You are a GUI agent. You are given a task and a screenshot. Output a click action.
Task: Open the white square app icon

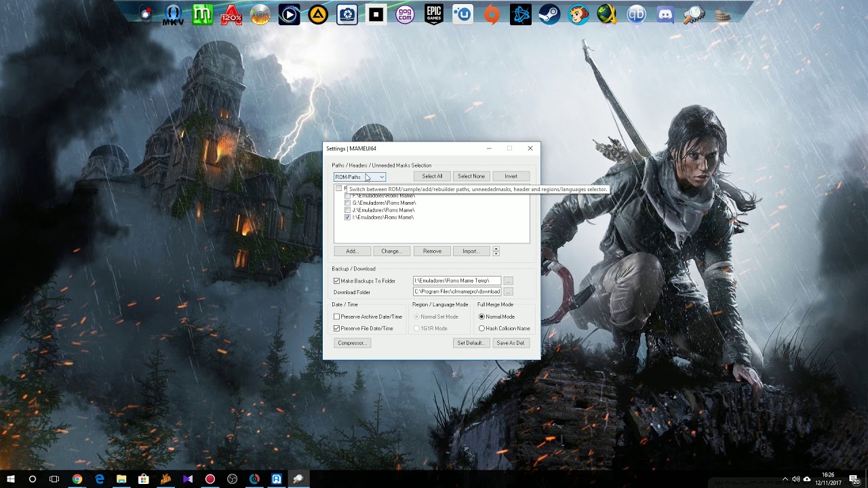click(x=376, y=14)
